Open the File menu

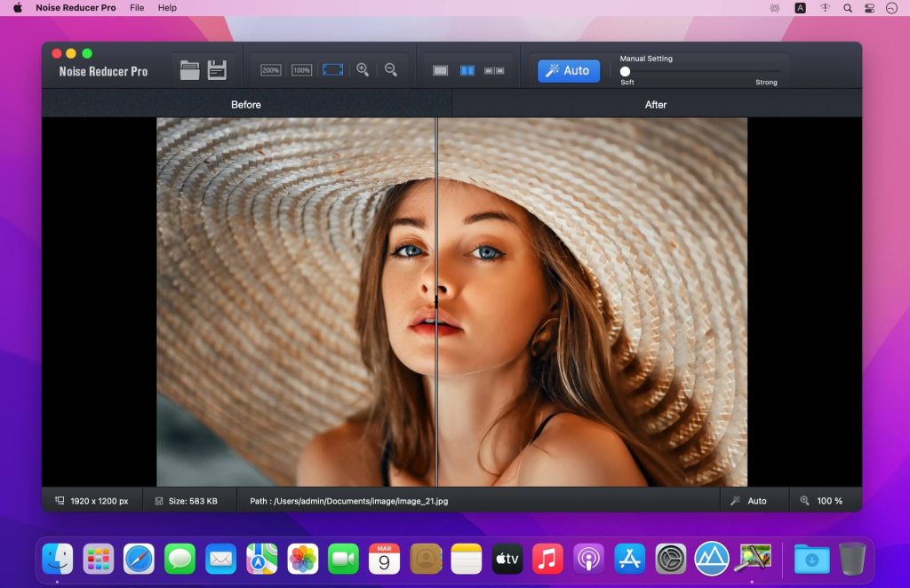137,8
